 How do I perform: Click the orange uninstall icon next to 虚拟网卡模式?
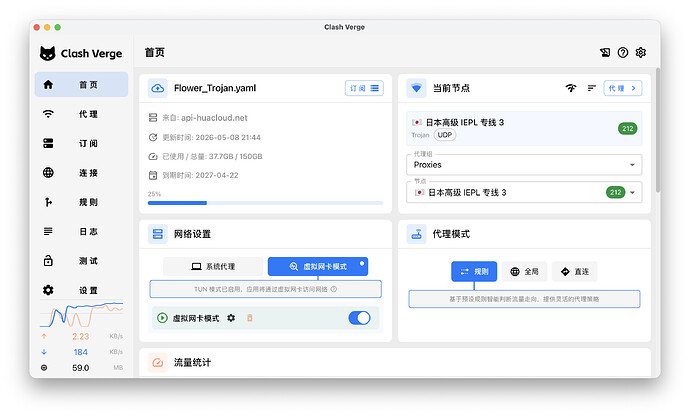click(x=250, y=318)
